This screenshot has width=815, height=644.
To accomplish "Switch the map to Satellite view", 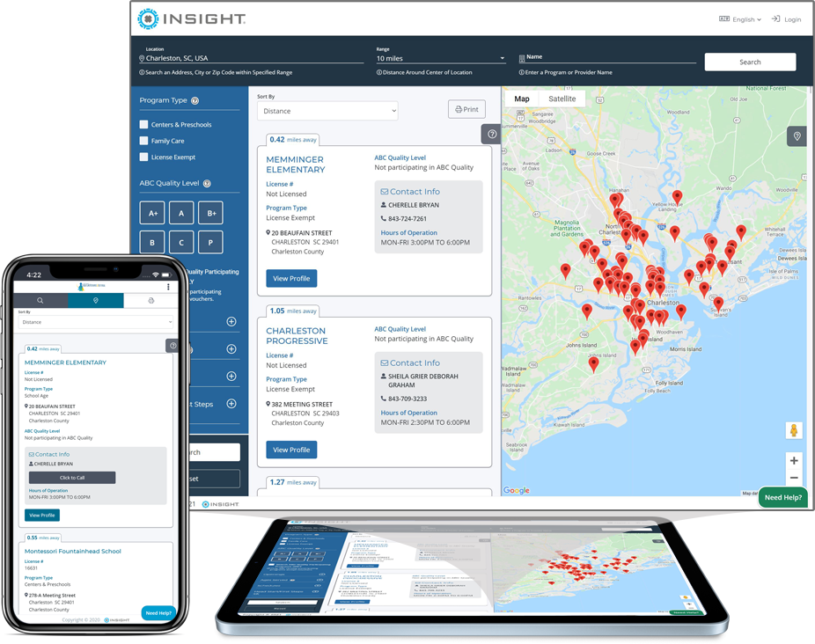I will (562, 99).
